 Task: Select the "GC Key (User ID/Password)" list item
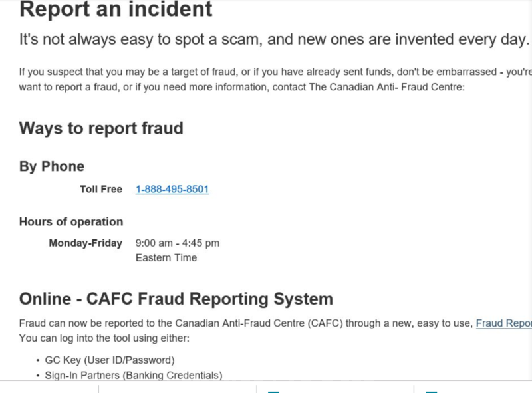(110, 360)
